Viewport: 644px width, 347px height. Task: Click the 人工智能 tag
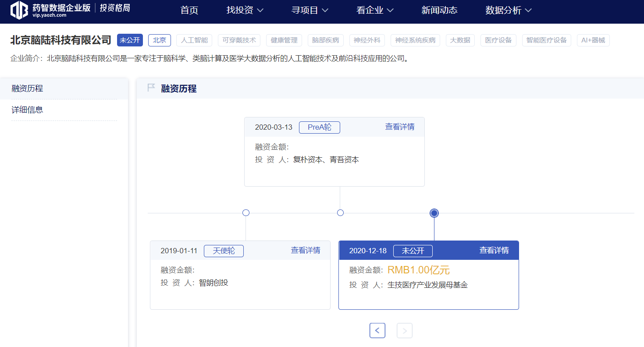[x=195, y=40]
